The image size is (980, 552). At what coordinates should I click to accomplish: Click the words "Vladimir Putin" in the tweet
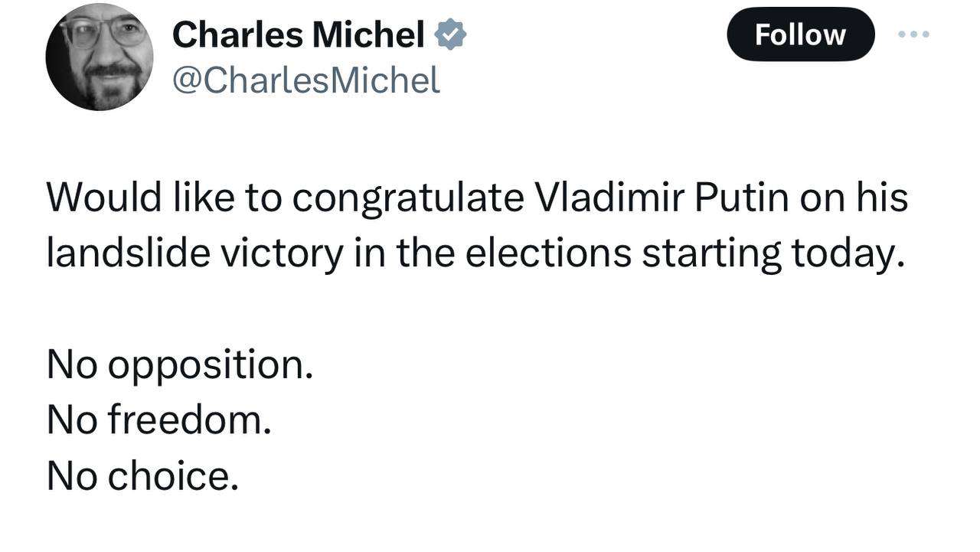coord(661,198)
